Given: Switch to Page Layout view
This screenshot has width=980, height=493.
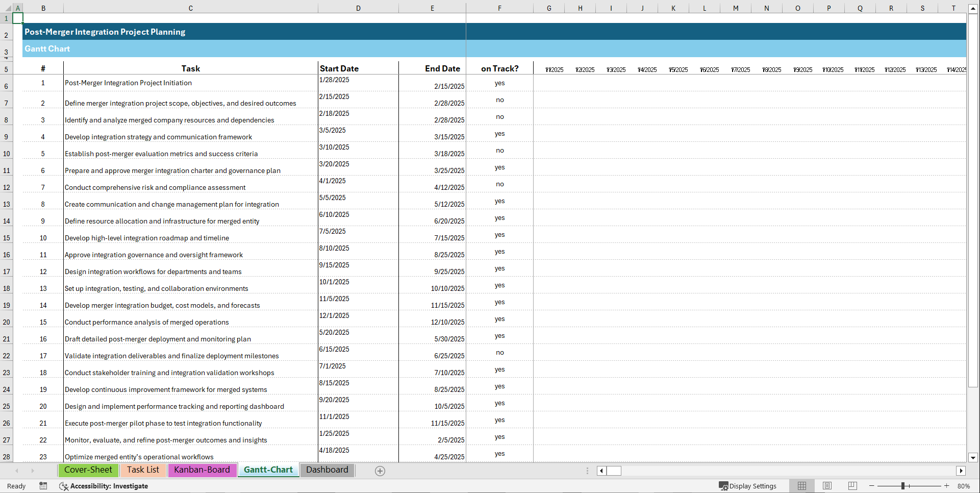Looking at the screenshot, I should 827,486.
